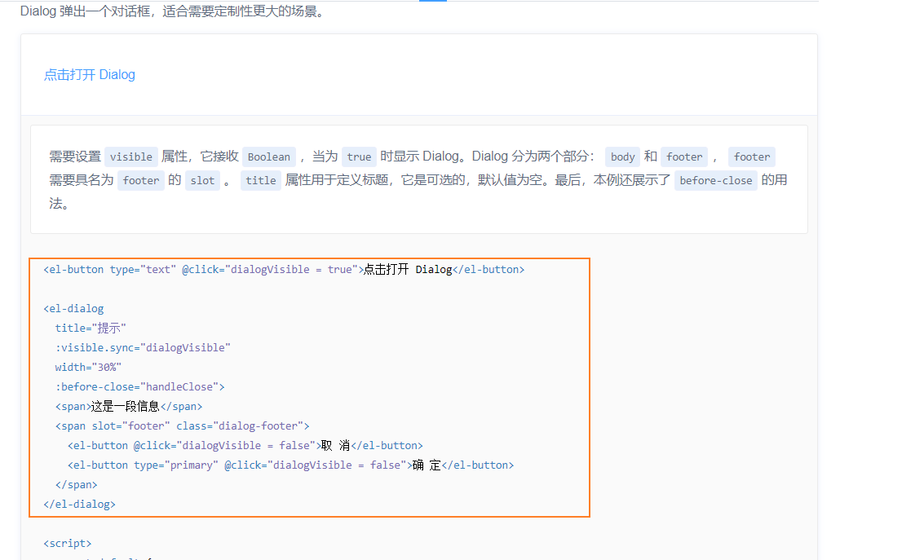
Task: Click the closing </el-dialog> code line
Action: pos(80,504)
